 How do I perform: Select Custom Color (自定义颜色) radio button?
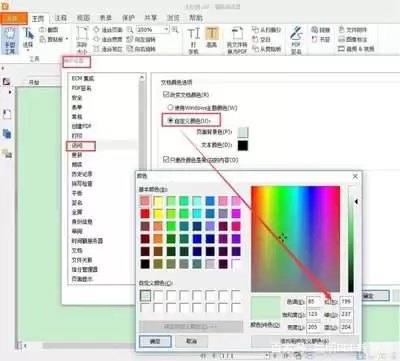(x=170, y=120)
